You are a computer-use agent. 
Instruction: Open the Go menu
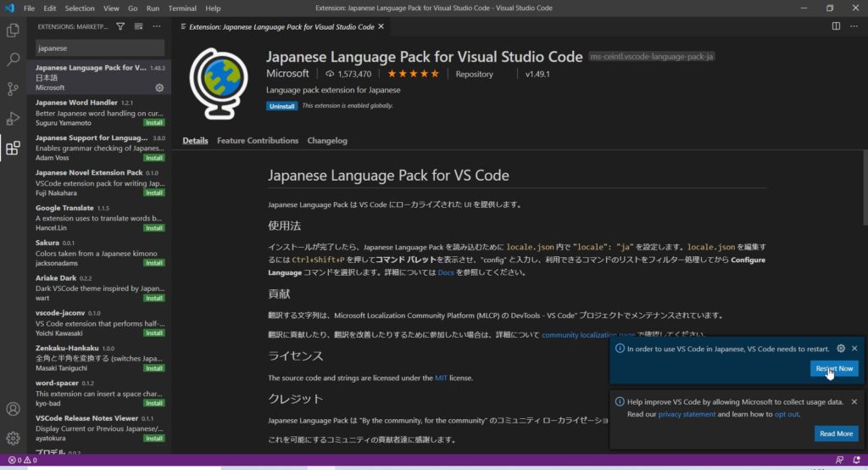[133, 8]
